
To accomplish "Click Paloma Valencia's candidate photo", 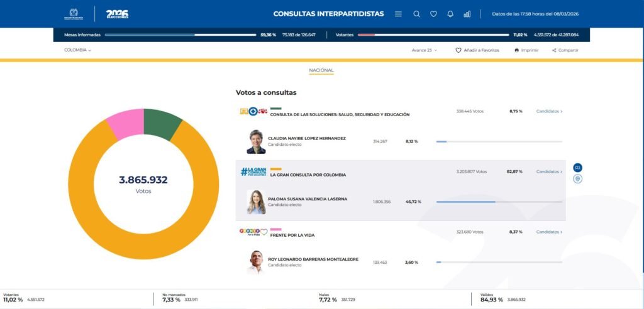I will pyautogui.click(x=256, y=202).
